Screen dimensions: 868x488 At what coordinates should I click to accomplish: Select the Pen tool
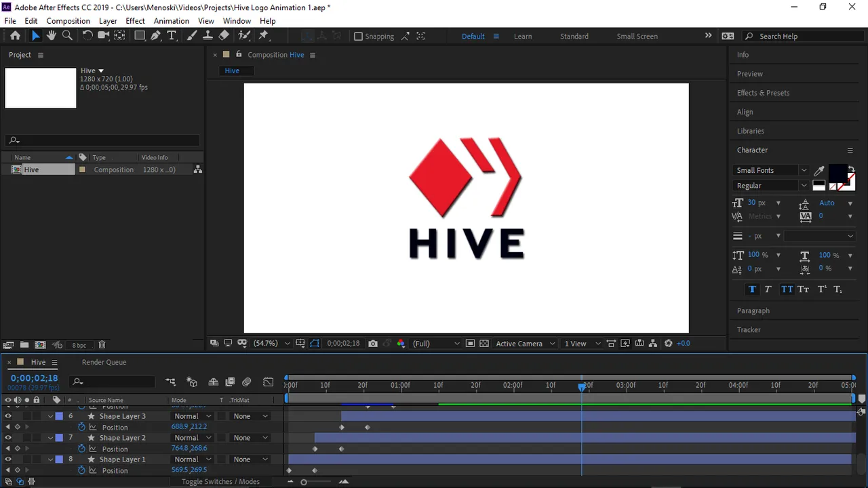pyautogui.click(x=156, y=36)
